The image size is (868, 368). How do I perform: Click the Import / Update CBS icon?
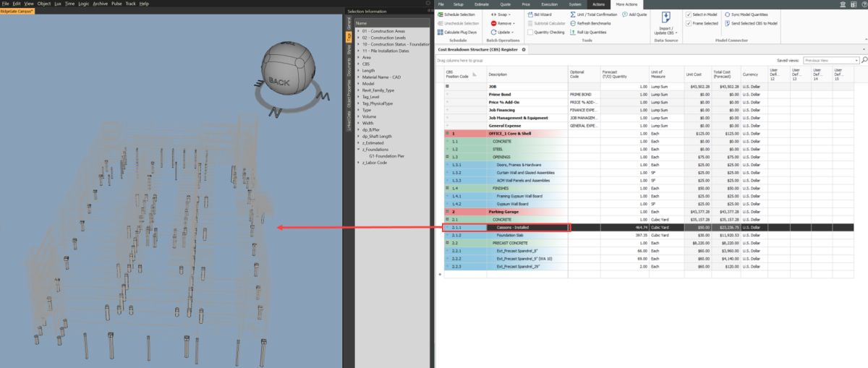[665, 18]
